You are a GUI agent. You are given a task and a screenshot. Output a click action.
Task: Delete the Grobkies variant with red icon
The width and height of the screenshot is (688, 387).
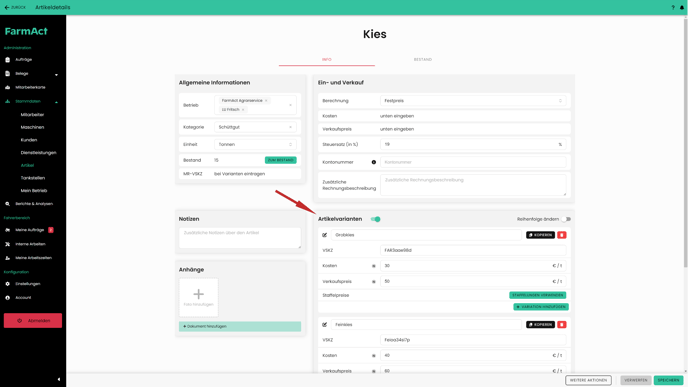tap(562, 235)
